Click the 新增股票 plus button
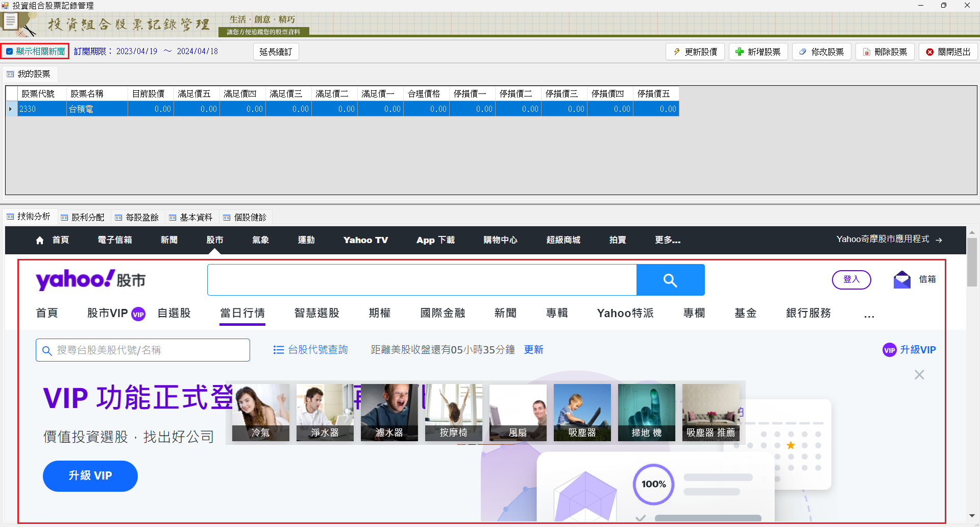The image size is (980, 527). tap(758, 52)
